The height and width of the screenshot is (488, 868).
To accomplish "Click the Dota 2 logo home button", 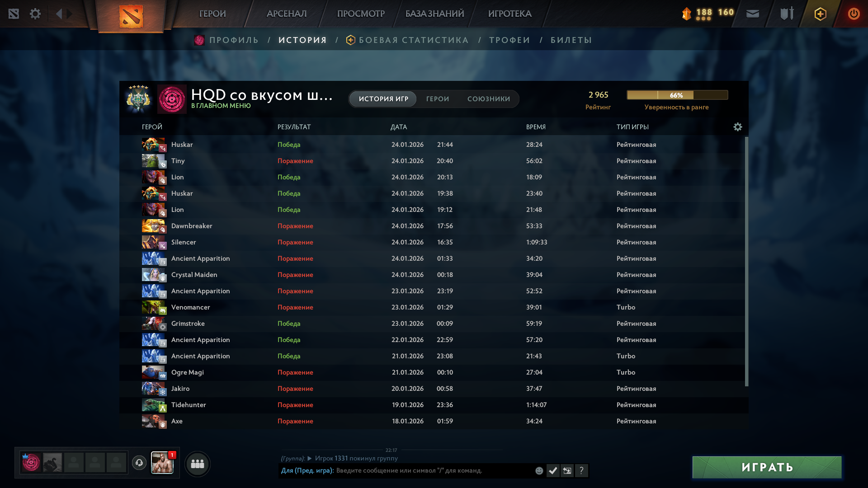I will (x=131, y=16).
